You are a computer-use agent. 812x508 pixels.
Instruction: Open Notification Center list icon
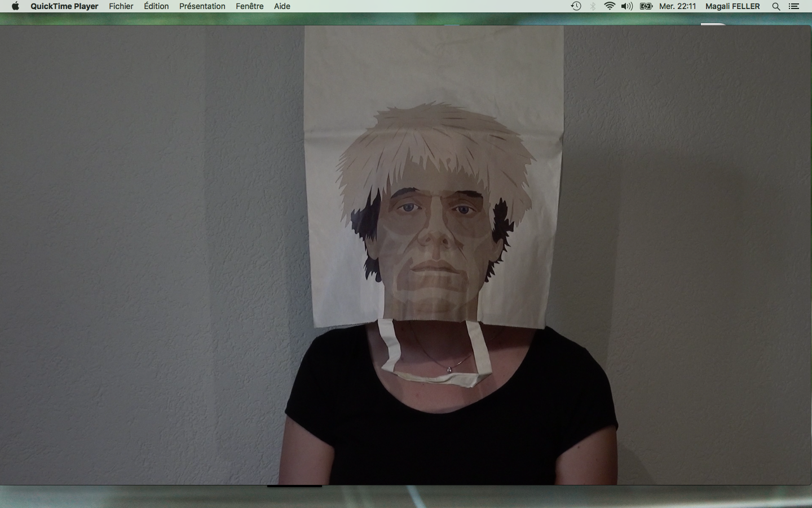pyautogui.click(x=794, y=6)
